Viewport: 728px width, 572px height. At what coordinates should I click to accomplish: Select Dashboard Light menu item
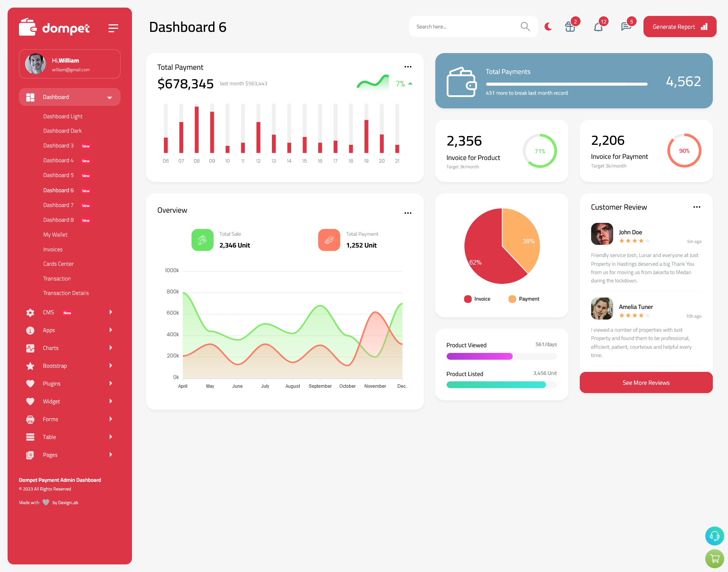pyautogui.click(x=62, y=116)
